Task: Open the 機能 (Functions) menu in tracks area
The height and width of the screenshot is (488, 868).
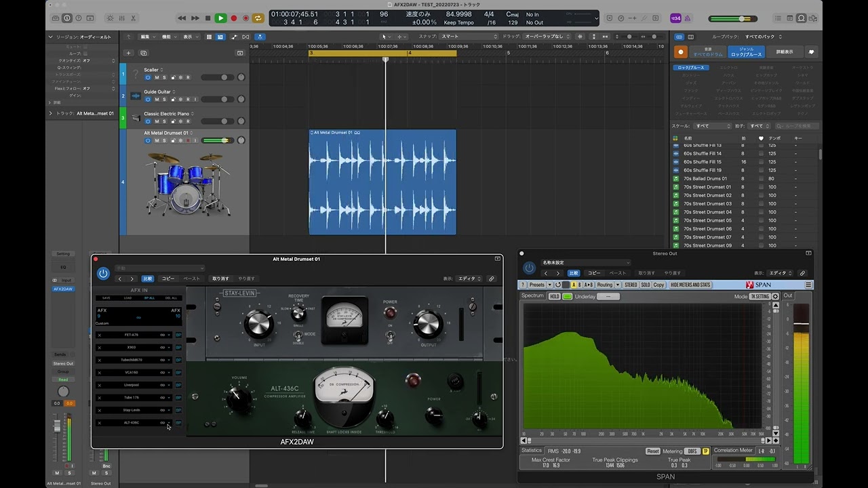Action: [x=168, y=37]
